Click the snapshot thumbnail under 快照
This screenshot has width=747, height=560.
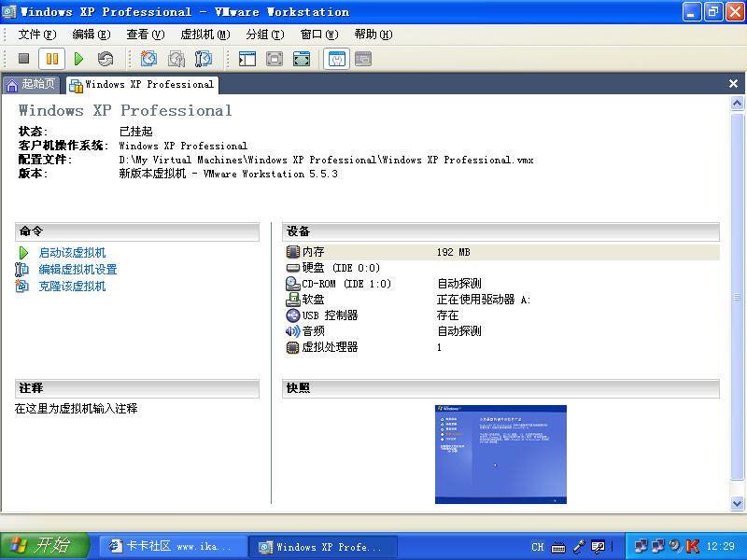coord(500,455)
